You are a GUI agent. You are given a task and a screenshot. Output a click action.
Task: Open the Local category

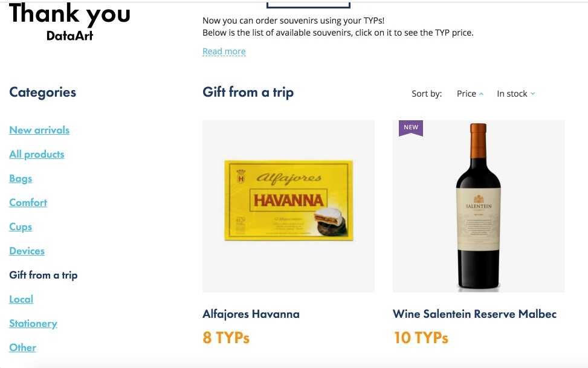click(x=21, y=299)
